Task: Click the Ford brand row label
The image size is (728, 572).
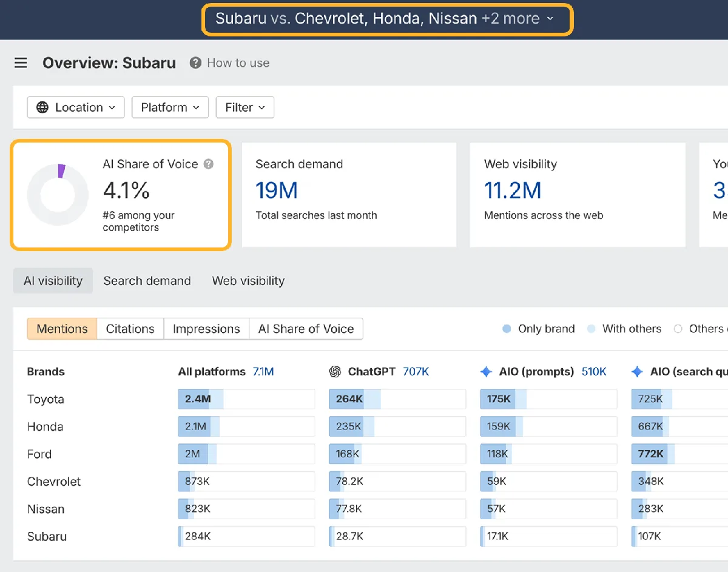Action: click(39, 454)
